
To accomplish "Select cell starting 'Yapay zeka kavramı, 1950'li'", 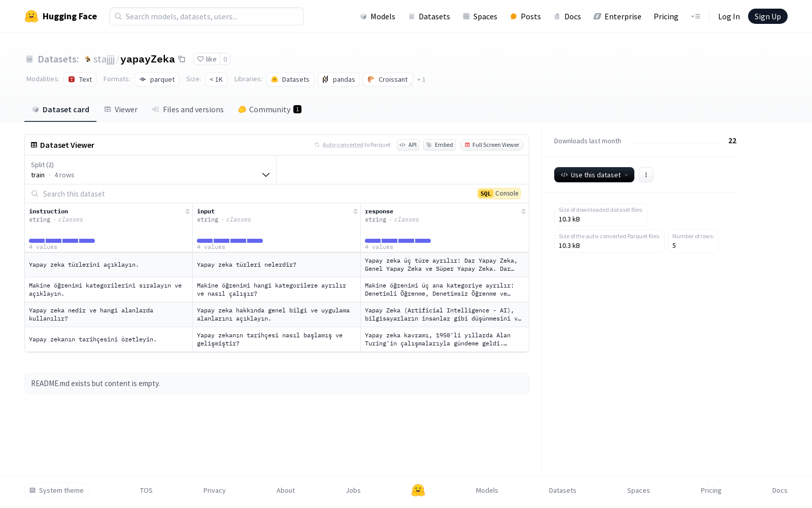I will pyautogui.click(x=445, y=339).
